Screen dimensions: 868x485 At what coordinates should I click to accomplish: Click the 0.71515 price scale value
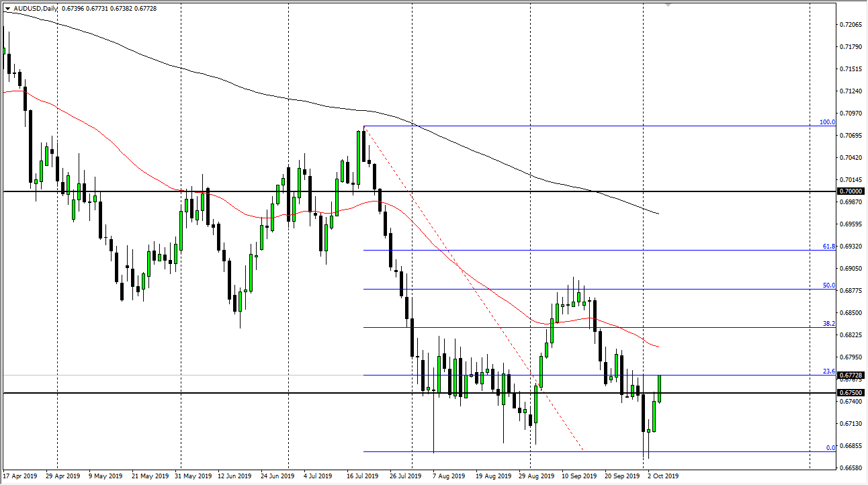851,69
